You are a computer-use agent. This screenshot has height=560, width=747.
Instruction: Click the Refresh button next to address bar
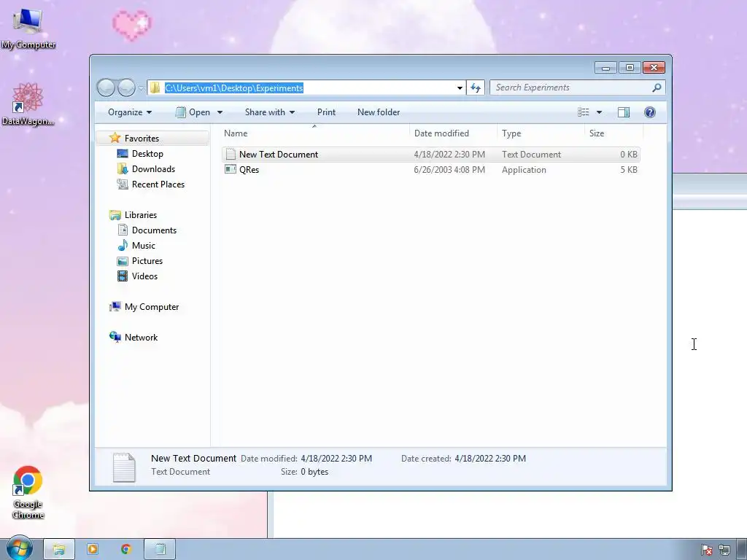[476, 87]
